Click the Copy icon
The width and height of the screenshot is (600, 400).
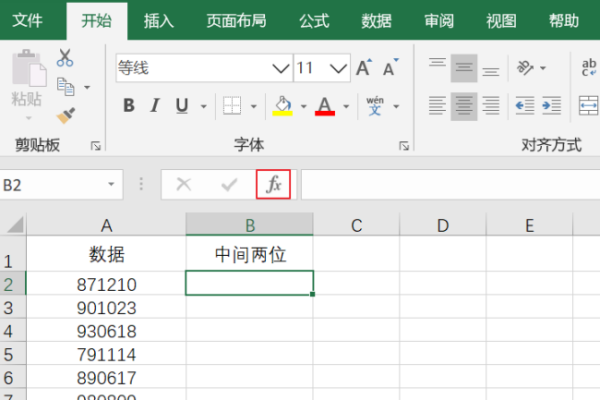[65, 87]
